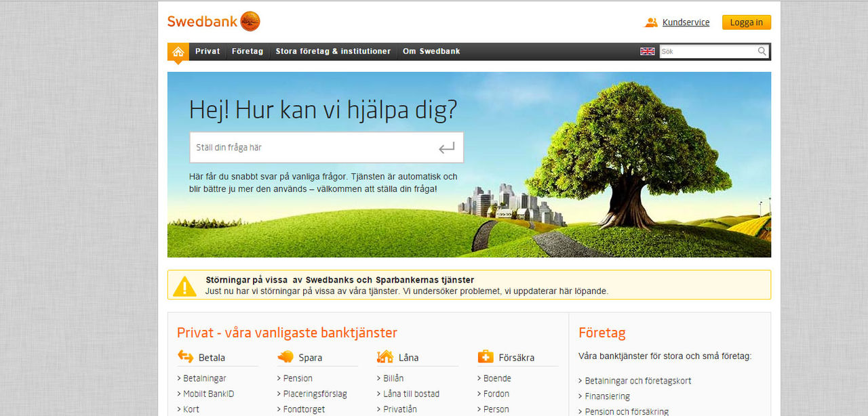Click the search magnifier icon
The height and width of the screenshot is (416, 868).
(x=762, y=51)
